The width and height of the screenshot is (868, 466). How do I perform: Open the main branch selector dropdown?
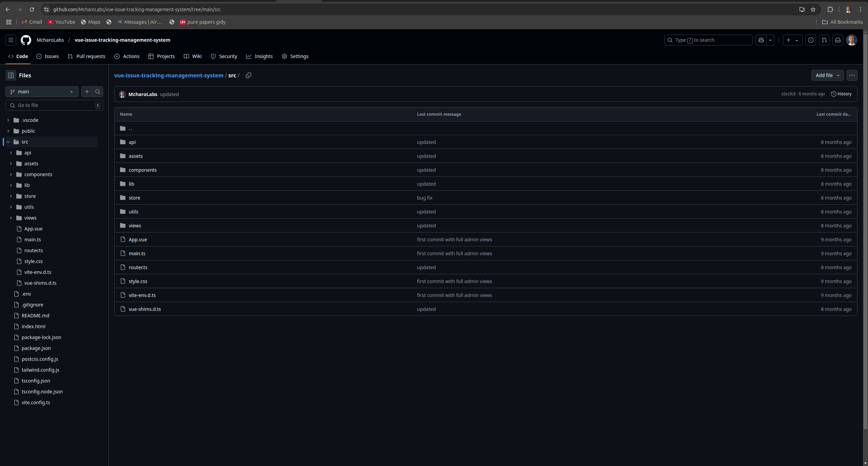[x=42, y=92]
